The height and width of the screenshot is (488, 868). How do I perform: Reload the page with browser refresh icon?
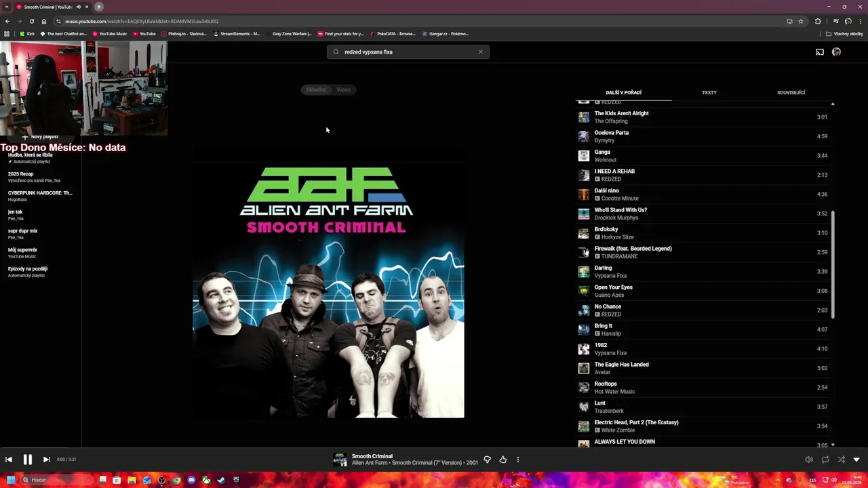pyautogui.click(x=31, y=21)
